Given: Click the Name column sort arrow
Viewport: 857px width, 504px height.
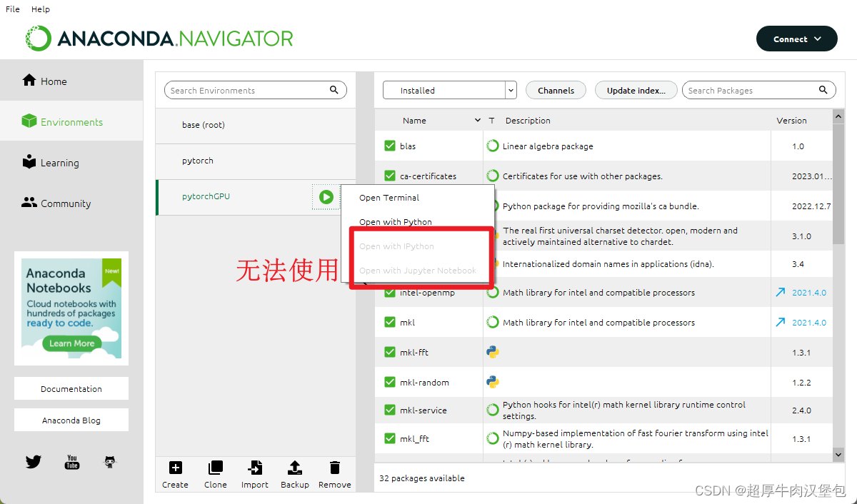Looking at the screenshot, I should pyautogui.click(x=478, y=120).
